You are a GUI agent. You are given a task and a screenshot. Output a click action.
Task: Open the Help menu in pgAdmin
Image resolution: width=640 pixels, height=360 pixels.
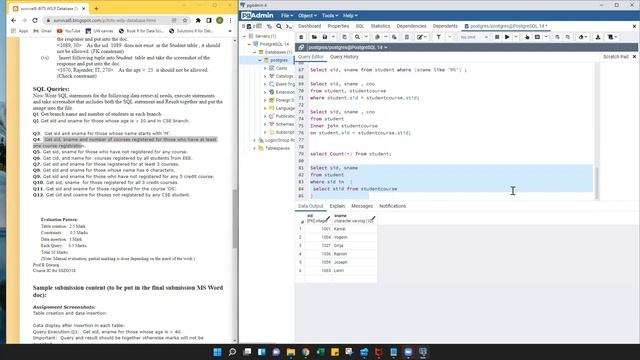350,16
